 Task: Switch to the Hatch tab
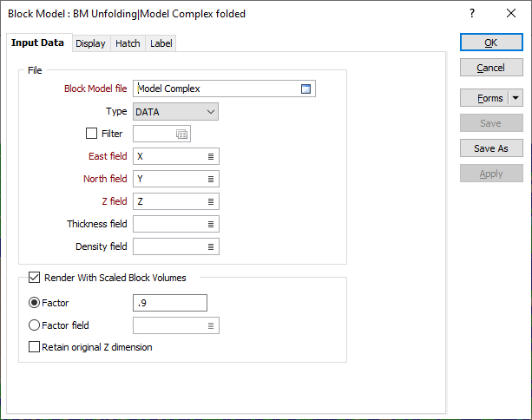click(x=128, y=43)
